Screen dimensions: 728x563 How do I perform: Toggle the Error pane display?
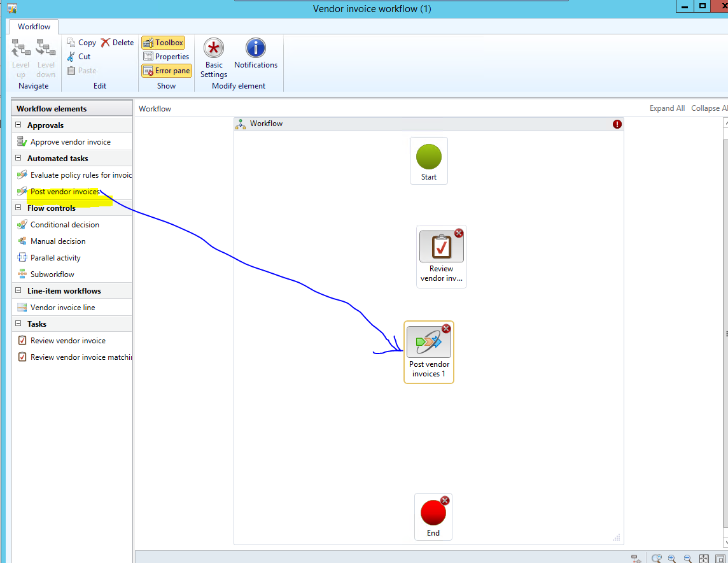[166, 71]
